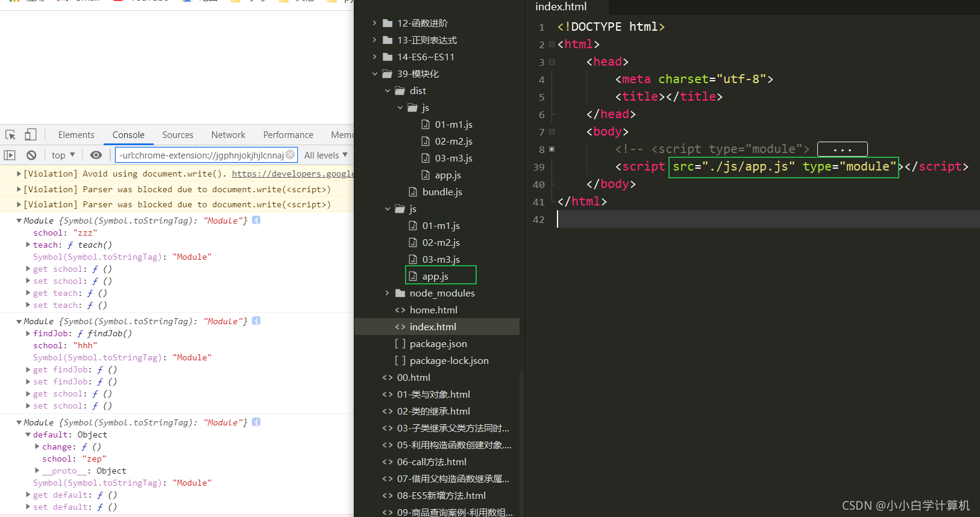Collapse the 39-模块化 folder
This screenshot has width=980, height=517.
pos(374,74)
